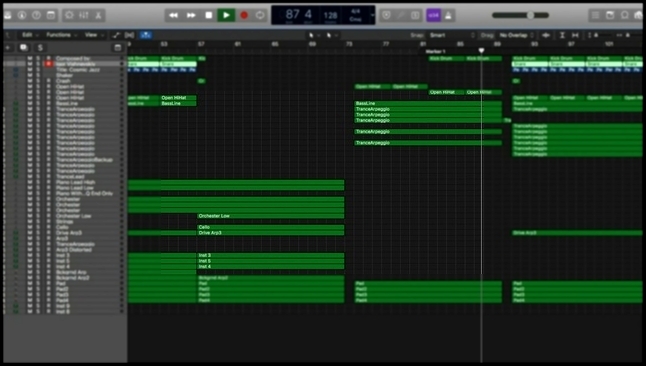646x366 pixels.
Task: Adjust the master volume slider
Action: (x=520, y=15)
